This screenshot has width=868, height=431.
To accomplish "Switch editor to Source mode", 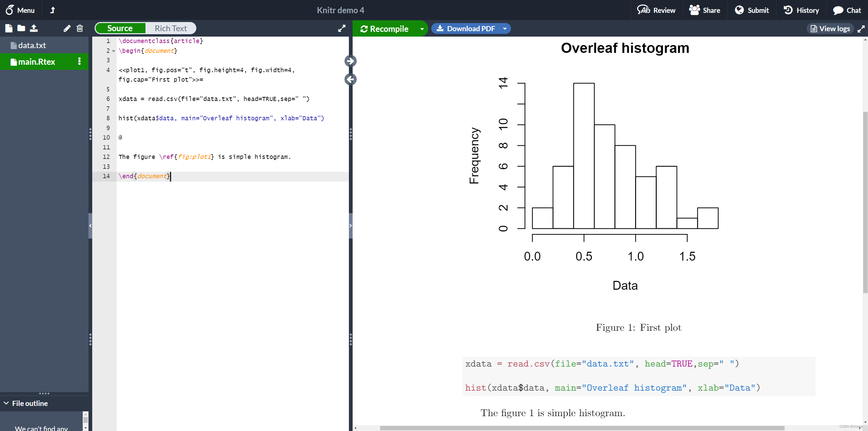I will 120,28.
